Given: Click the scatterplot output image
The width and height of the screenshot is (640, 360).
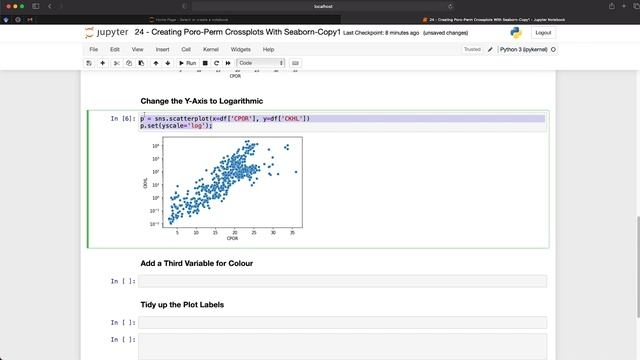Looking at the screenshot, I should [x=223, y=188].
